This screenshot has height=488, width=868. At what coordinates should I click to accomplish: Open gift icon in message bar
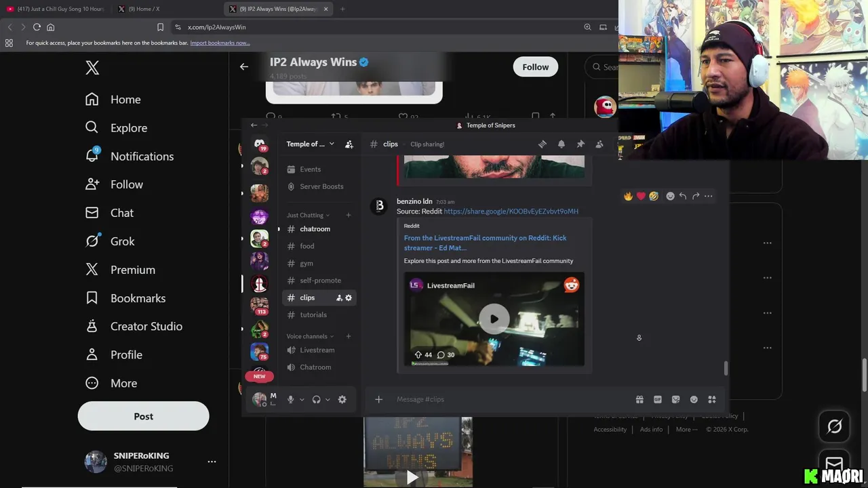click(x=639, y=399)
